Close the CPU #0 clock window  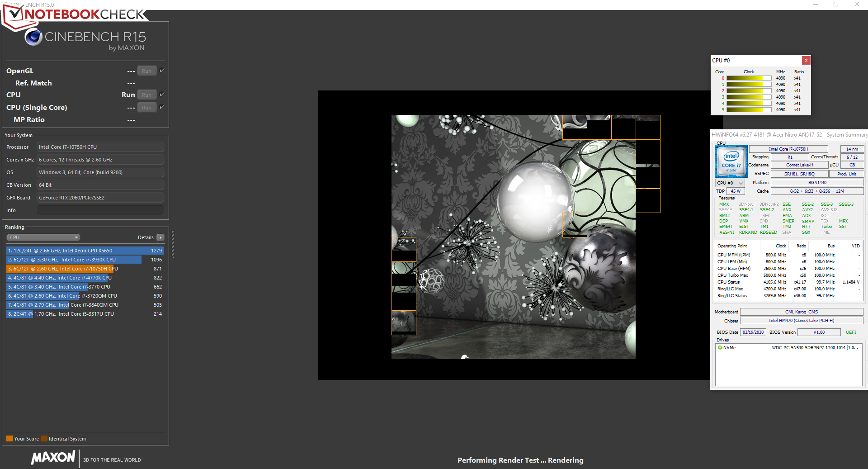coord(806,60)
